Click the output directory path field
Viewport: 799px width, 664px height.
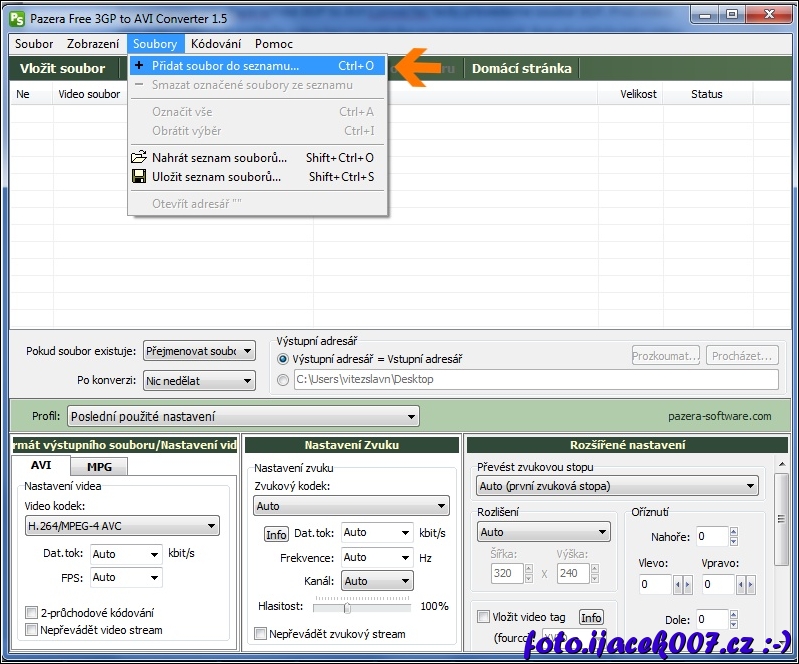point(535,380)
